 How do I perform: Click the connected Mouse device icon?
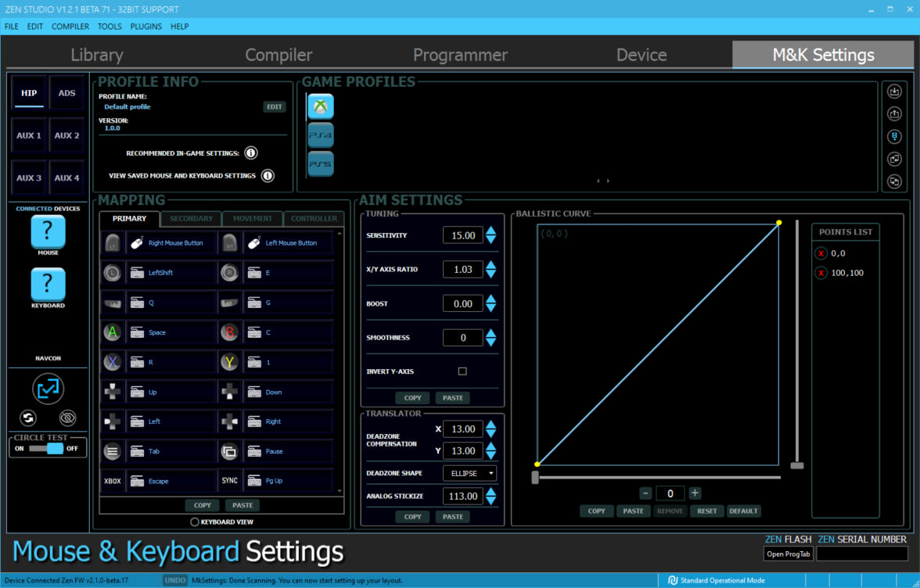(48, 232)
